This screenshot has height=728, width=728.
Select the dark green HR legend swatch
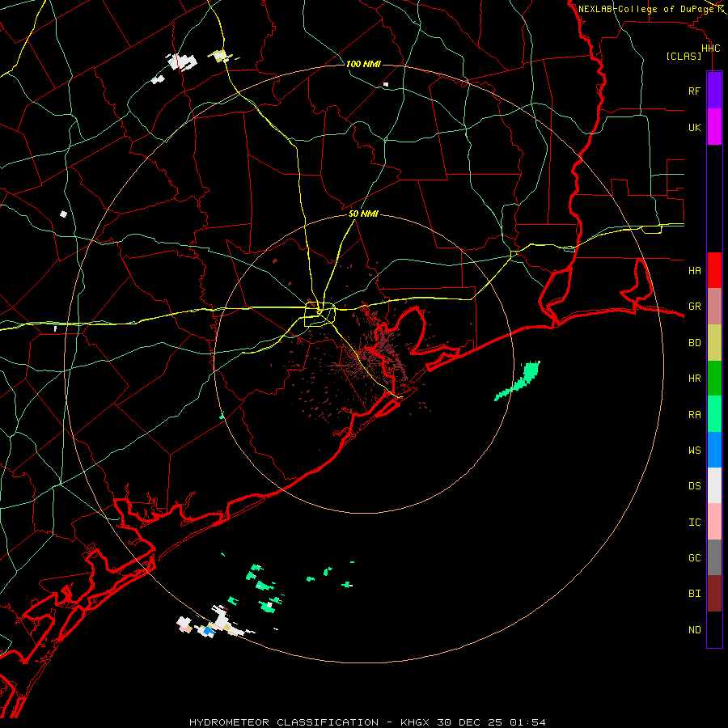click(714, 379)
